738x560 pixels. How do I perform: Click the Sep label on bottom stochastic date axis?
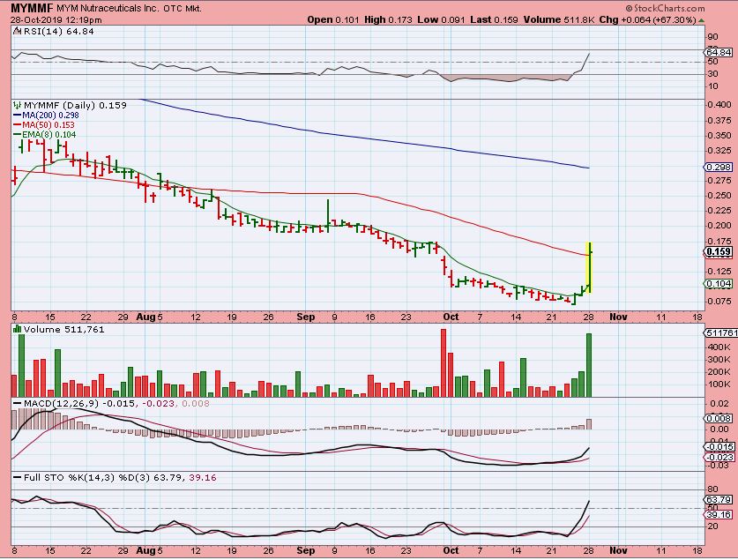tap(305, 550)
